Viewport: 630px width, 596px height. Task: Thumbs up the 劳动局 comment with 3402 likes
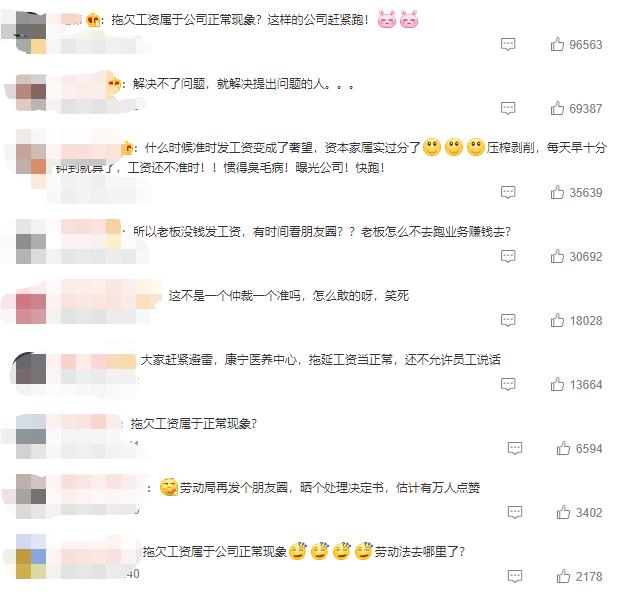coord(563,512)
